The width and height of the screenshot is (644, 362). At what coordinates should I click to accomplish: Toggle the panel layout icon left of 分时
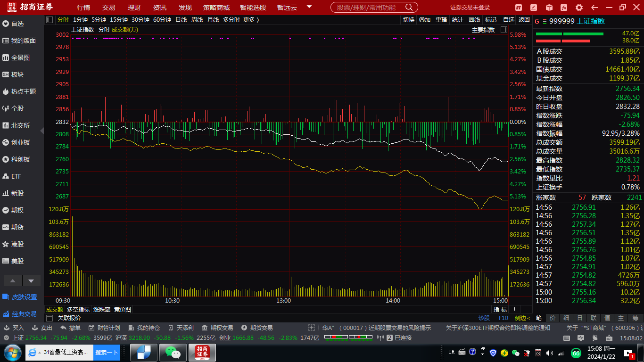click(50, 19)
